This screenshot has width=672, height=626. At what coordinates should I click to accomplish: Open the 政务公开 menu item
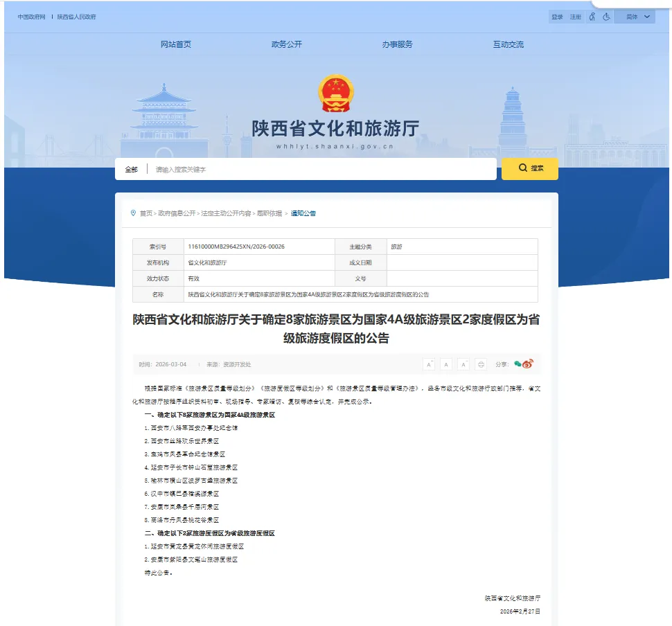tap(287, 44)
